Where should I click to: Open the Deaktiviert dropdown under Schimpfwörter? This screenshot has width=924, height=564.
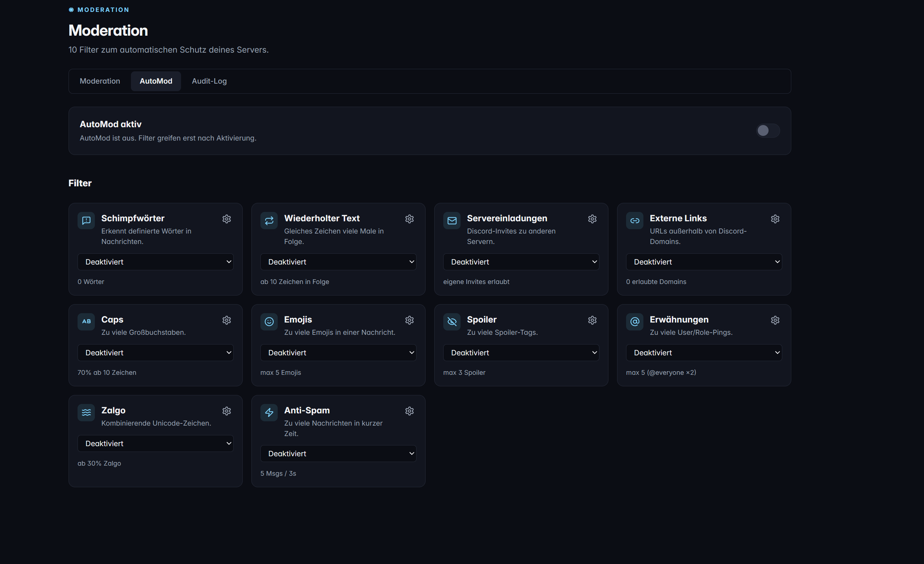(155, 262)
